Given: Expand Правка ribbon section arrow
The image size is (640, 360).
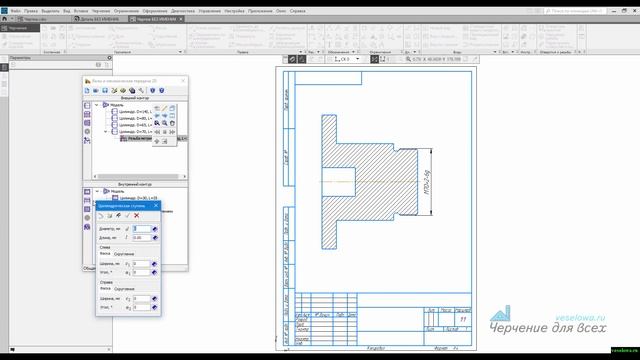Looking at the screenshot, I should tap(300, 52).
